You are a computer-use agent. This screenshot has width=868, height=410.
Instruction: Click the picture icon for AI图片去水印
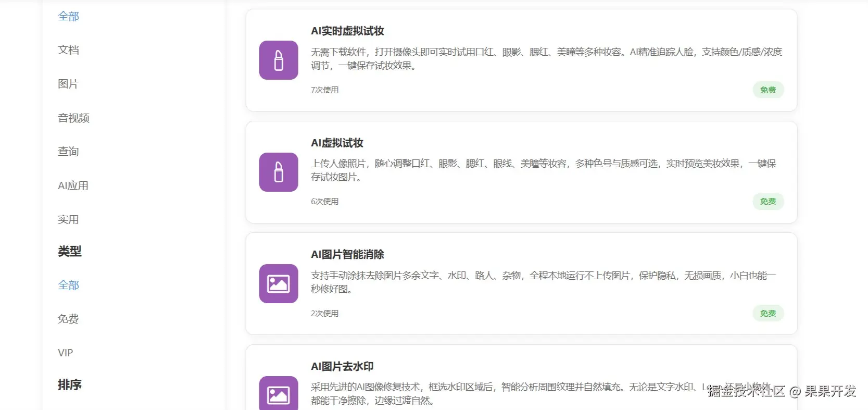279,393
